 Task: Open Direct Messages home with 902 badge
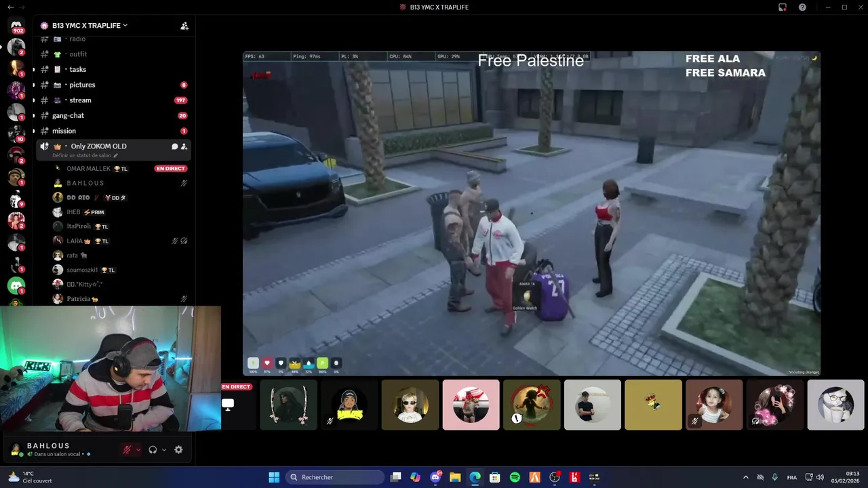(x=16, y=26)
